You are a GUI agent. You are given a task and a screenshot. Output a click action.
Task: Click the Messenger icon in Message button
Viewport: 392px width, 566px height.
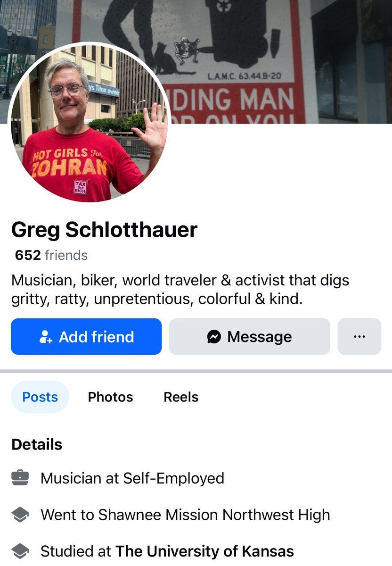tap(214, 337)
